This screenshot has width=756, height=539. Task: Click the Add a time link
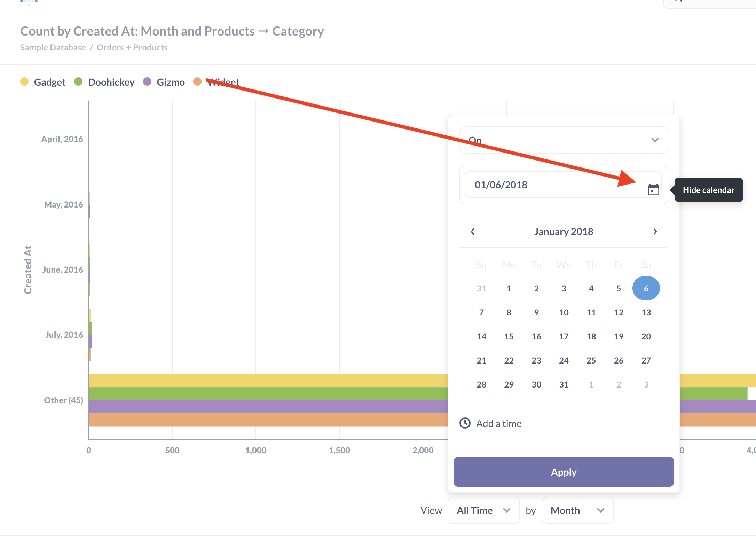click(x=499, y=423)
